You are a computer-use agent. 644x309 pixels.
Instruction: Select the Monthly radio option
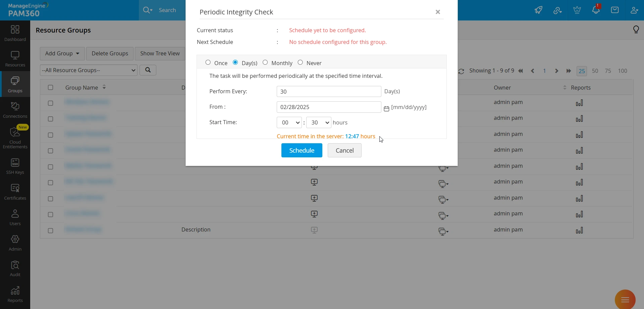pos(265,62)
